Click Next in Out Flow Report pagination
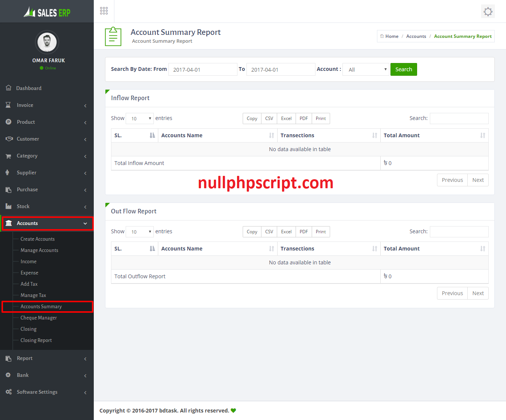Image resolution: width=506 pixels, height=420 pixels. [x=478, y=293]
